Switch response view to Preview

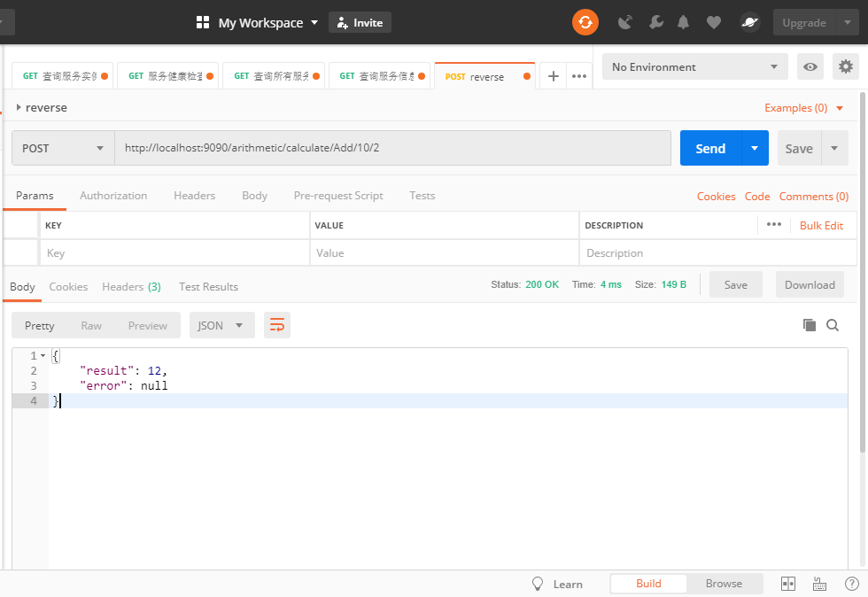147,326
